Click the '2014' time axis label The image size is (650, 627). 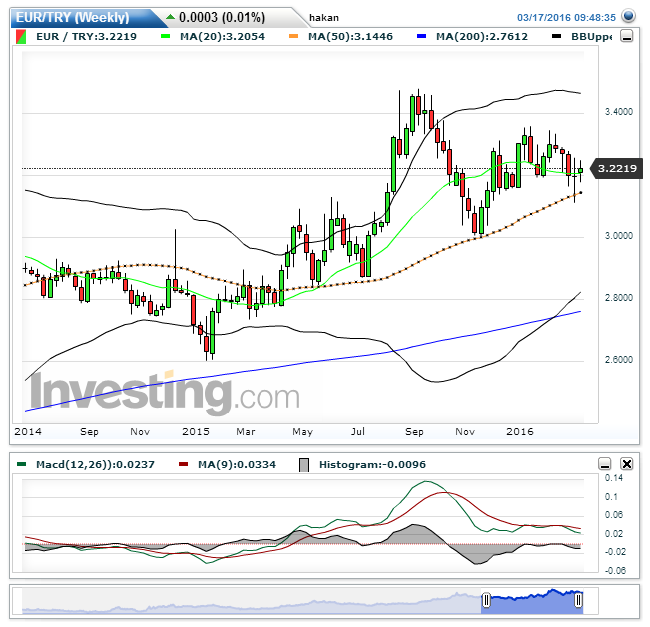[x=28, y=431]
